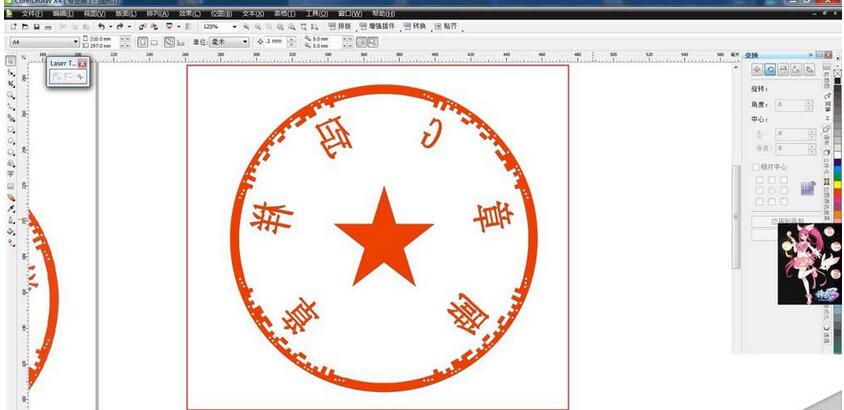The height and width of the screenshot is (410, 844).
Task: Click the Size tab in 变换 docker
Action: [796, 69]
